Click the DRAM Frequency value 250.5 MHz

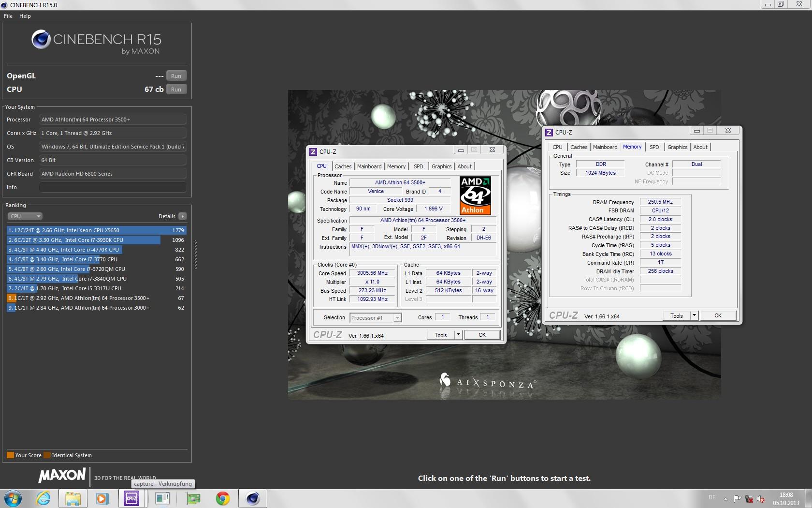pos(660,202)
